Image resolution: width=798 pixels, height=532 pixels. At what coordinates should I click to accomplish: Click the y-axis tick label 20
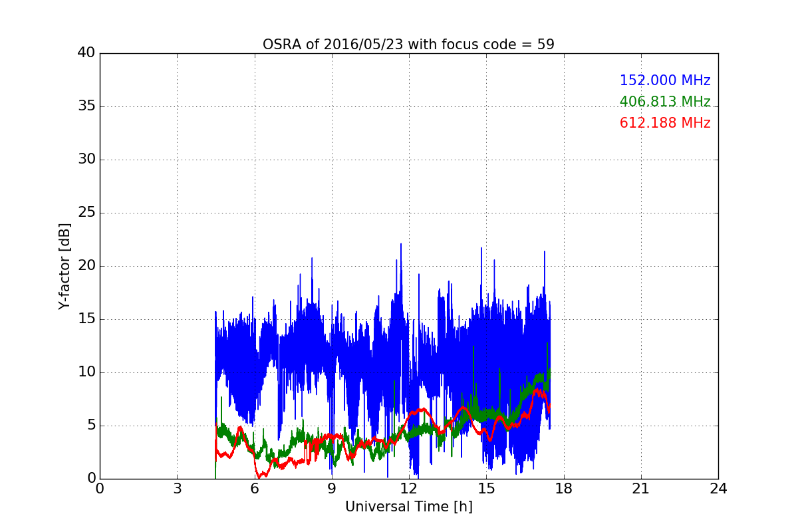point(86,266)
